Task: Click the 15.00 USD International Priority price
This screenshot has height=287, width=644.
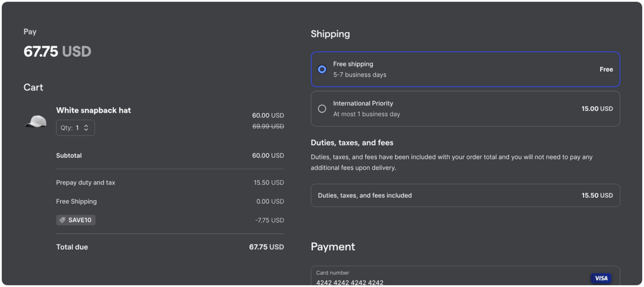Action: coord(597,109)
